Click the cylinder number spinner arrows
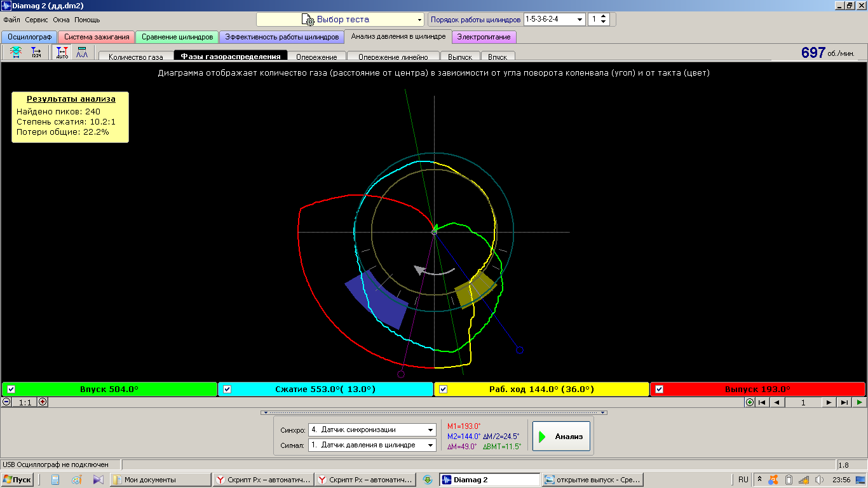This screenshot has height=488, width=868. 604,19
